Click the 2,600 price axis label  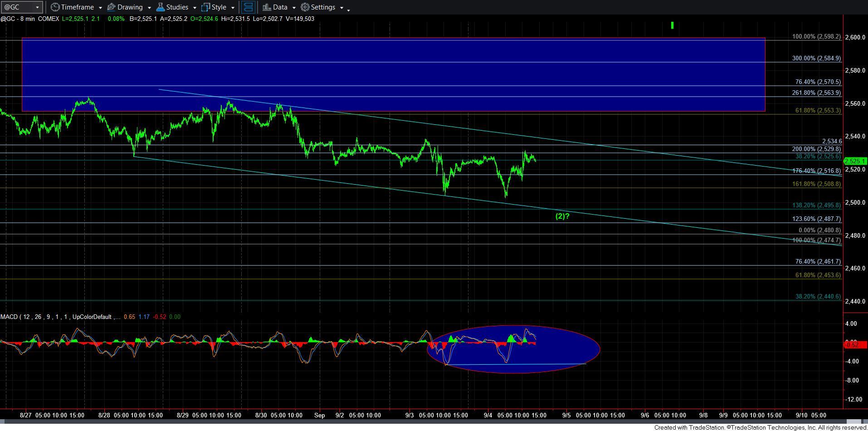click(855, 37)
